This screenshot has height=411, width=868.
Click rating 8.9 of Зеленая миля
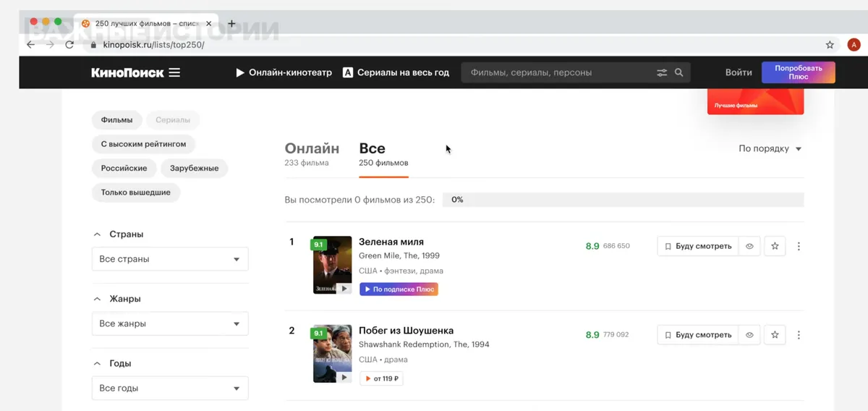(x=592, y=246)
